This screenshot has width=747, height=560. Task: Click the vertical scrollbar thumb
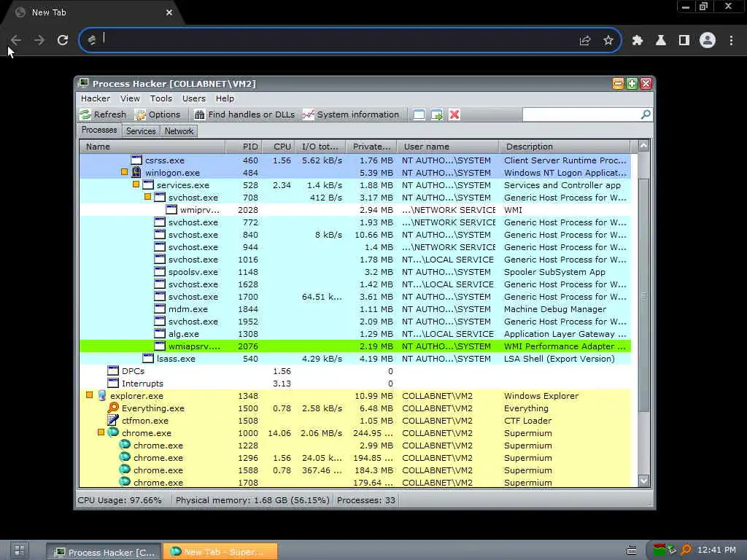(x=643, y=295)
